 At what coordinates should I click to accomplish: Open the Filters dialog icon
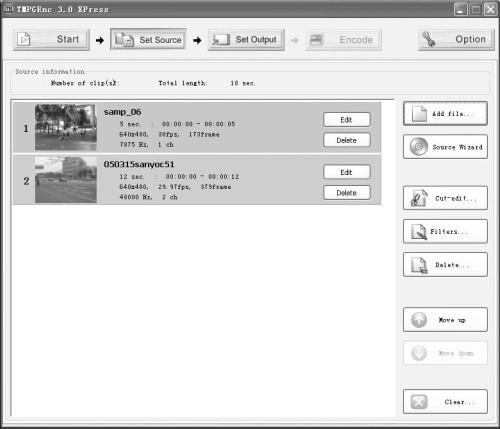419,232
